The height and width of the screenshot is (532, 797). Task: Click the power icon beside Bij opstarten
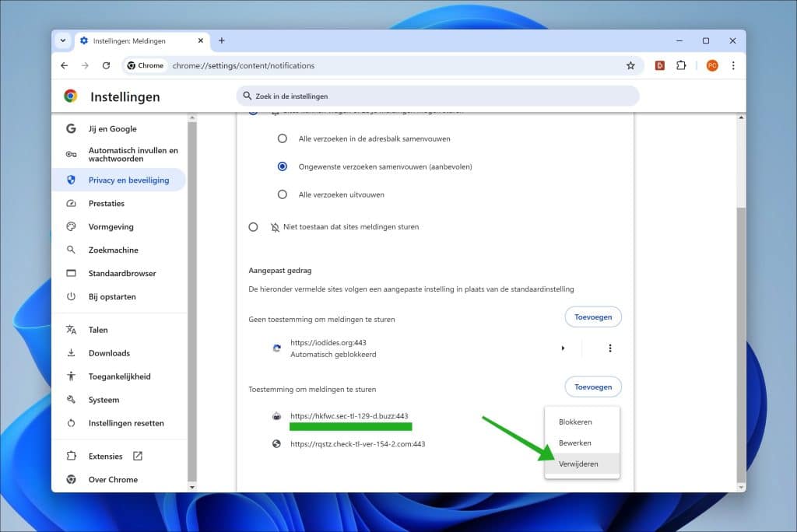coord(71,296)
